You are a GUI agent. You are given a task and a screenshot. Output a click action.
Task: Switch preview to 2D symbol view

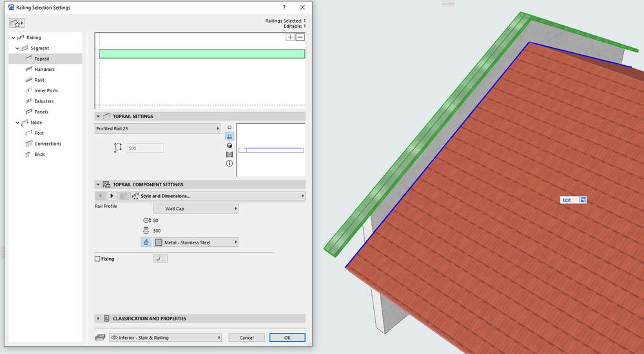229,127
